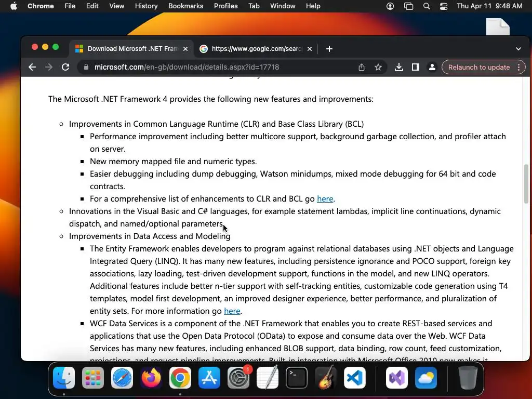Viewport: 532px width, 399px height.
Task: Open Chrome downloads icon
Action: [x=399, y=67]
